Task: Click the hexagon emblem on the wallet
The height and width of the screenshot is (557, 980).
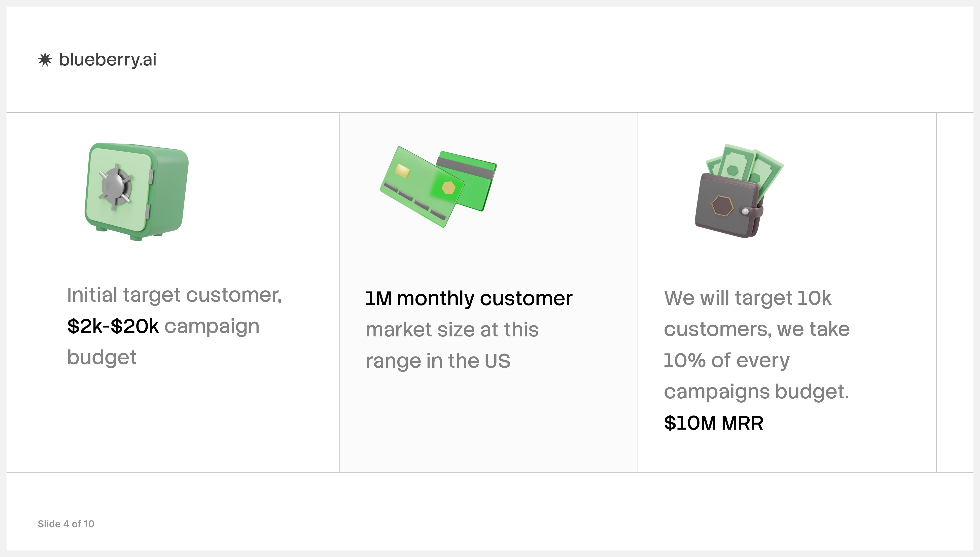Action: [722, 206]
